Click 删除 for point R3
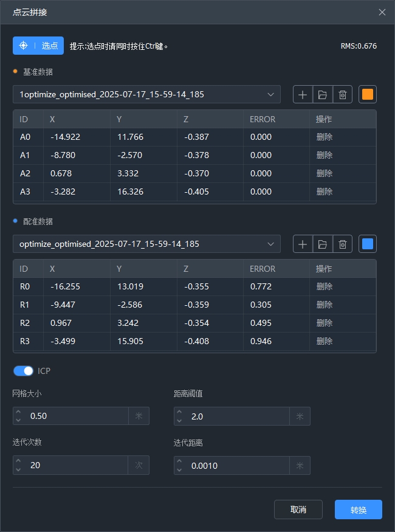 coord(325,341)
